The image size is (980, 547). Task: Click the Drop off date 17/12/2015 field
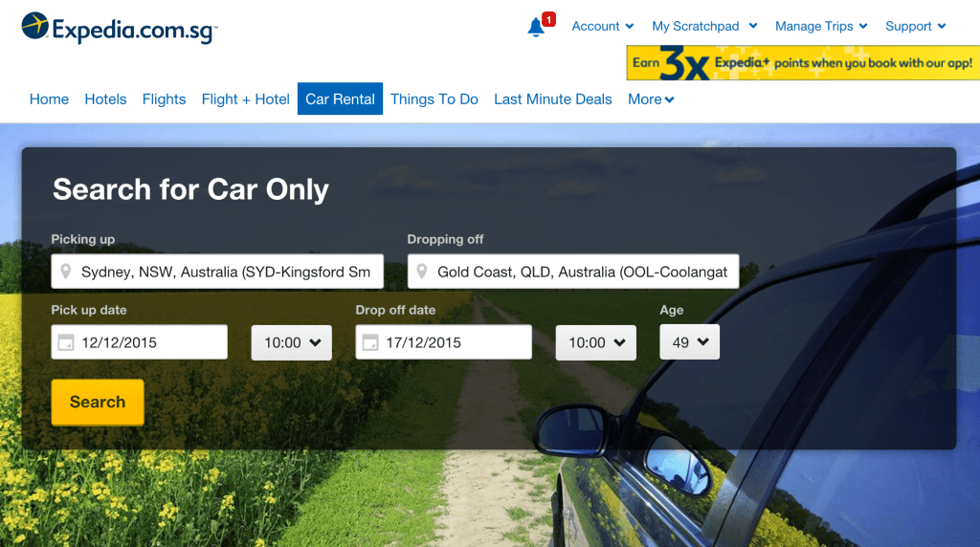click(444, 341)
